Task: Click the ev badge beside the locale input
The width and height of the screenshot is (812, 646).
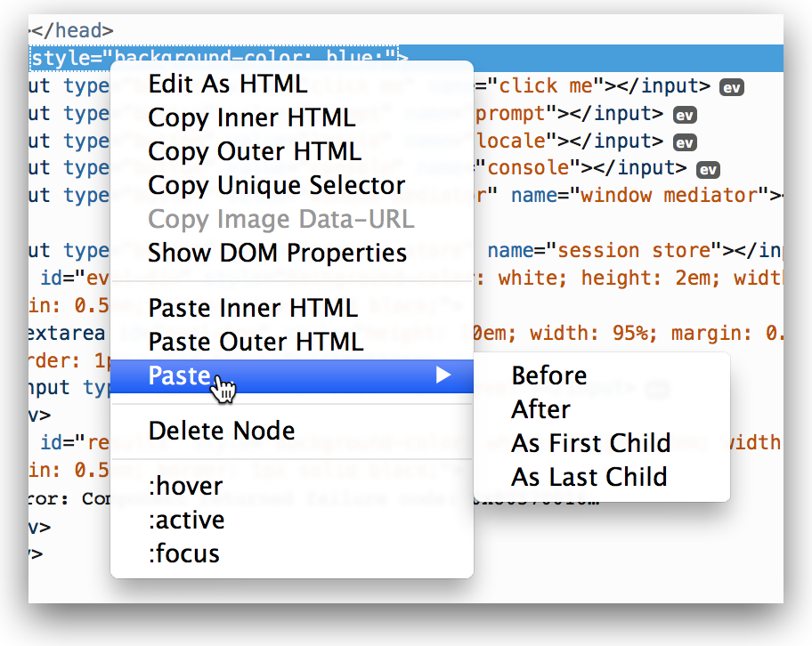Action: (x=685, y=142)
